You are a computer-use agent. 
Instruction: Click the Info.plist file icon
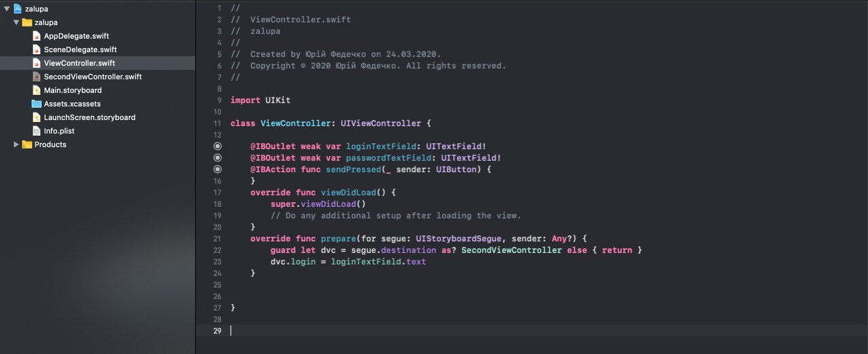coord(37,131)
